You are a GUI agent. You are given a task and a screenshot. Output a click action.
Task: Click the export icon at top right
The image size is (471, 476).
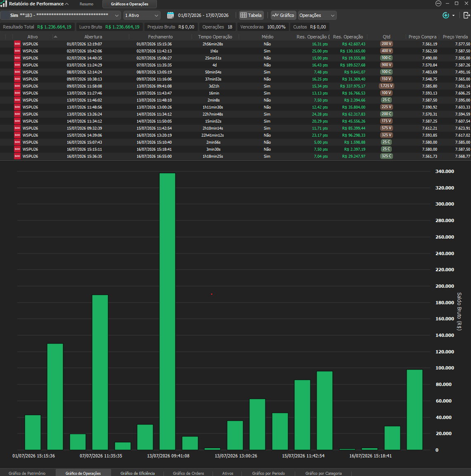[466, 15]
